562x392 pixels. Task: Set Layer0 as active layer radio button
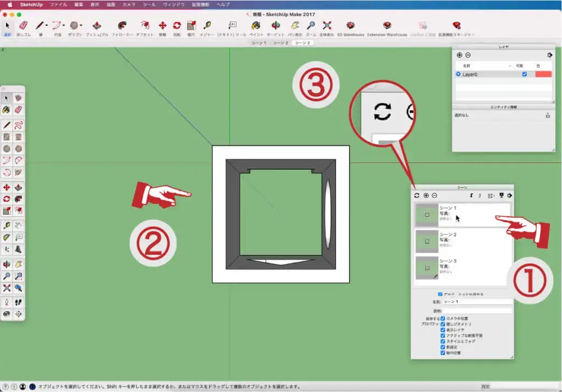click(458, 74)
